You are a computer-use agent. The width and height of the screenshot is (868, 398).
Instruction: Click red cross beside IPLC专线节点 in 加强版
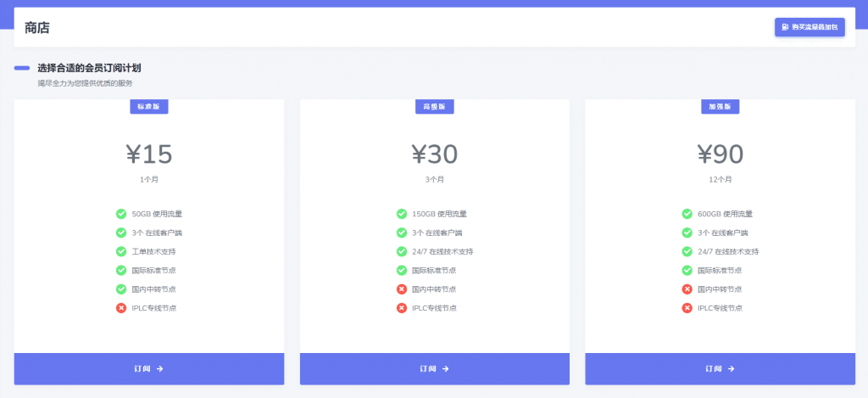[687, 307]
